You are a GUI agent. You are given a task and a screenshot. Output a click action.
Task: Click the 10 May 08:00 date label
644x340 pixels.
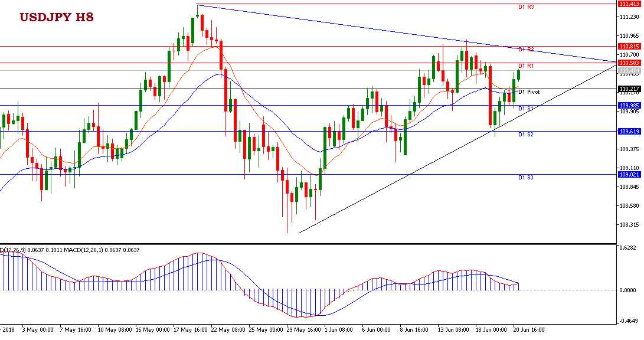115,330
